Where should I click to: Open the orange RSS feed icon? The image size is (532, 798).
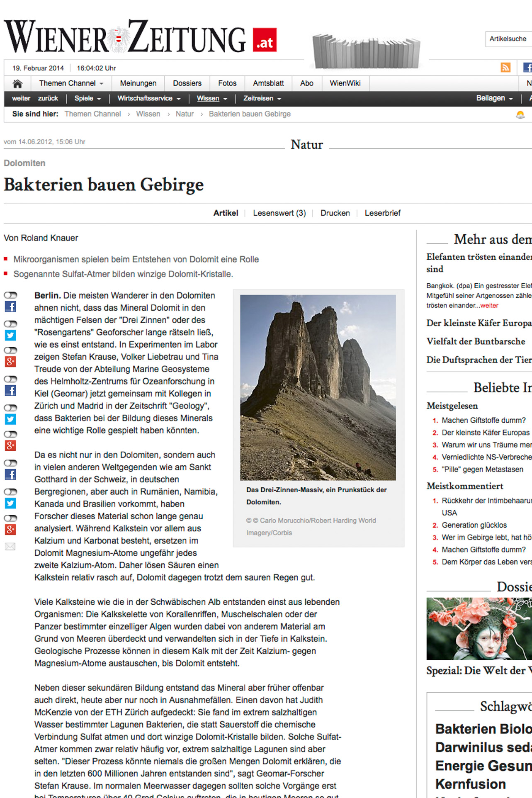pyautogui.click(x=505, y=68)
